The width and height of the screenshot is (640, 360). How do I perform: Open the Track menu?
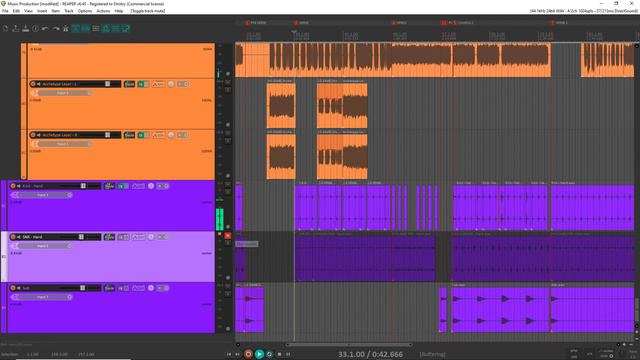pyautogui.click(x=69, y=11)
